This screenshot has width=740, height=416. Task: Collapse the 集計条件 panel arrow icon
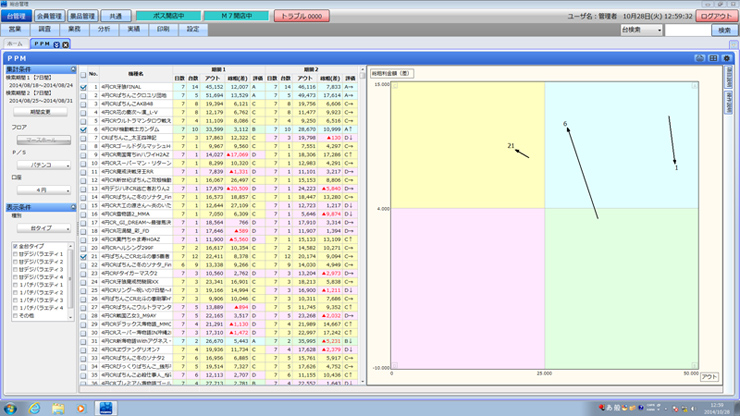pos(73,69)
